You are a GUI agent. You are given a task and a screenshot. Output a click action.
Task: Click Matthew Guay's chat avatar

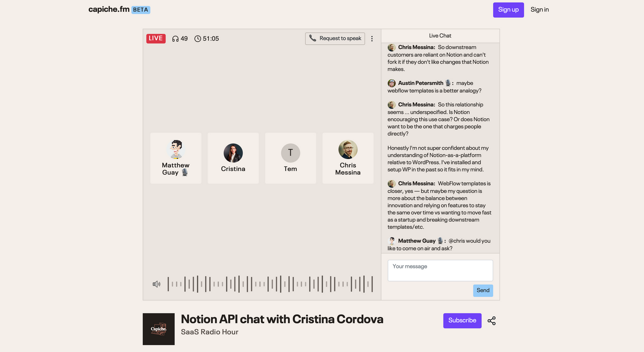[x=392, y=241]
